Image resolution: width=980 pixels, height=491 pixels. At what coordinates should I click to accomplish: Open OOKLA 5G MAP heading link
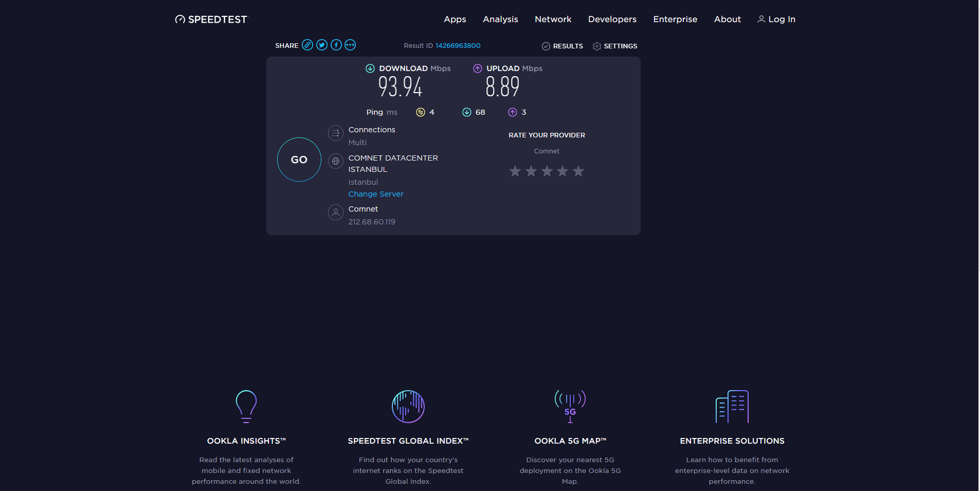[570, 441]
